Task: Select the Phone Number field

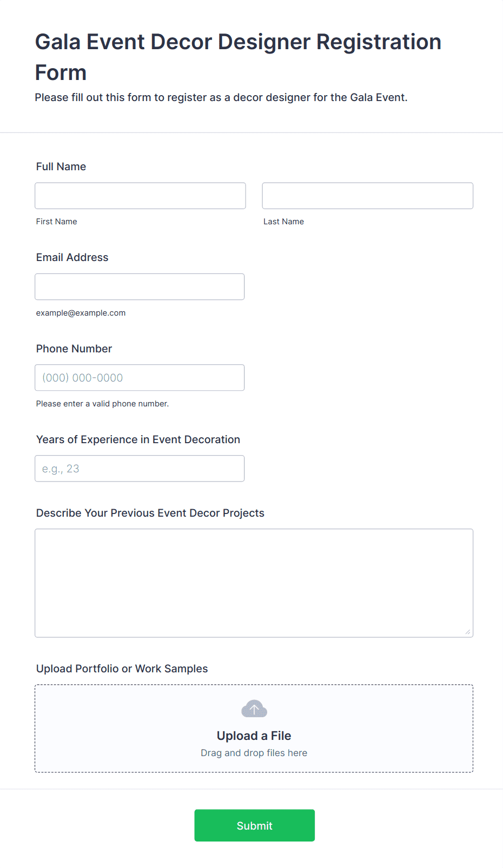Action: [x=140, y=378]
